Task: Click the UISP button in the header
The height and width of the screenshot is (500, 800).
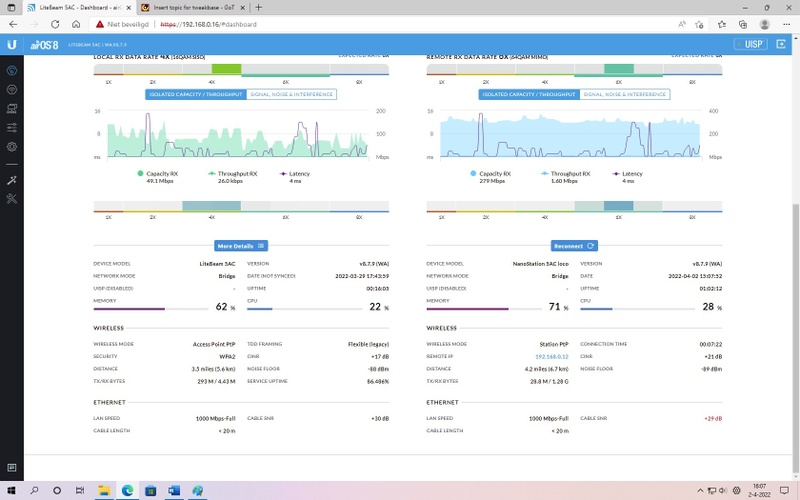Action: point(752,44)
